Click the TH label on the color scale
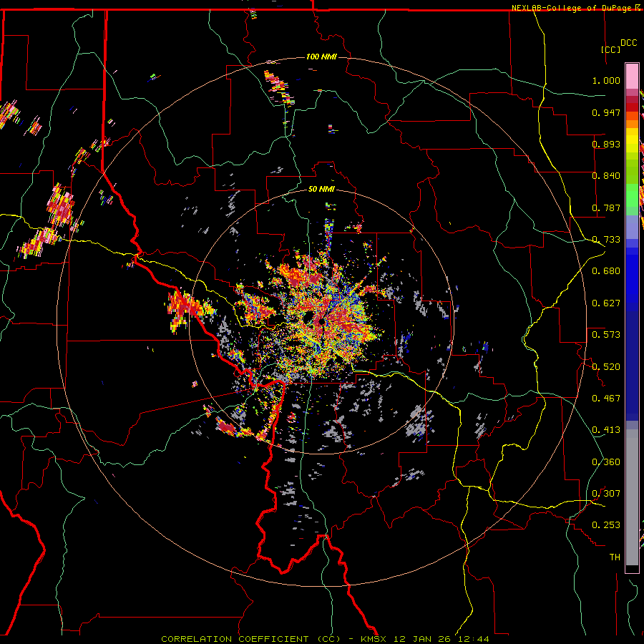 pos(615,557)
